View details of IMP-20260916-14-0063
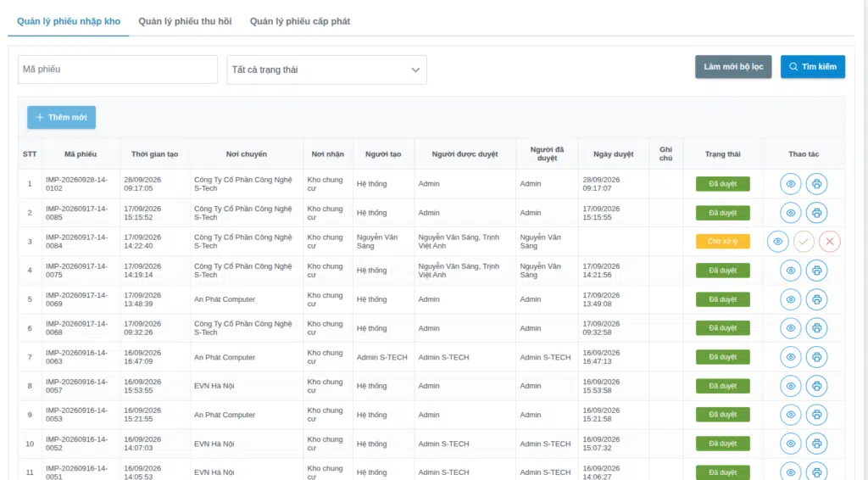Viewport: 868px width, 480px height. pyautogui.click(x=791, y=357)
